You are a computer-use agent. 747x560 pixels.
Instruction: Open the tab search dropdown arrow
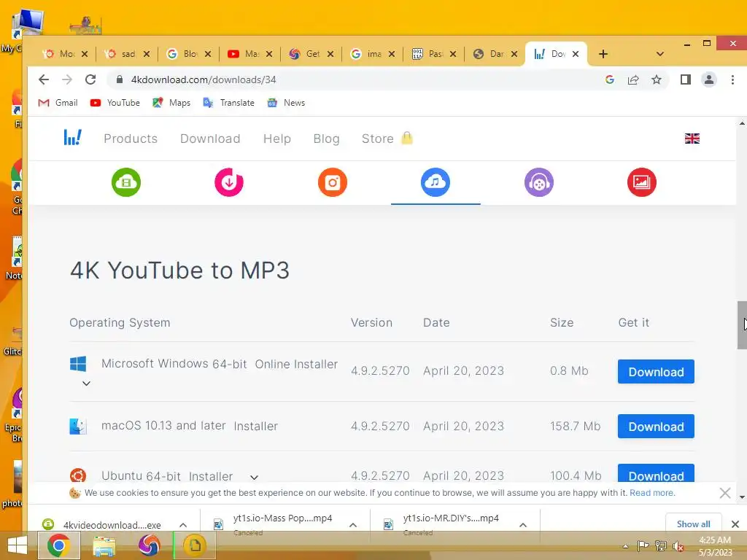pyautogui.click(x=659, y=54)
